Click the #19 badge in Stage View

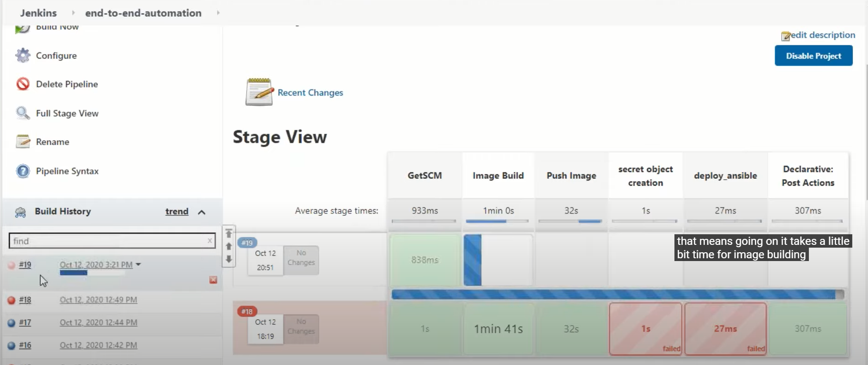(247, 243)
